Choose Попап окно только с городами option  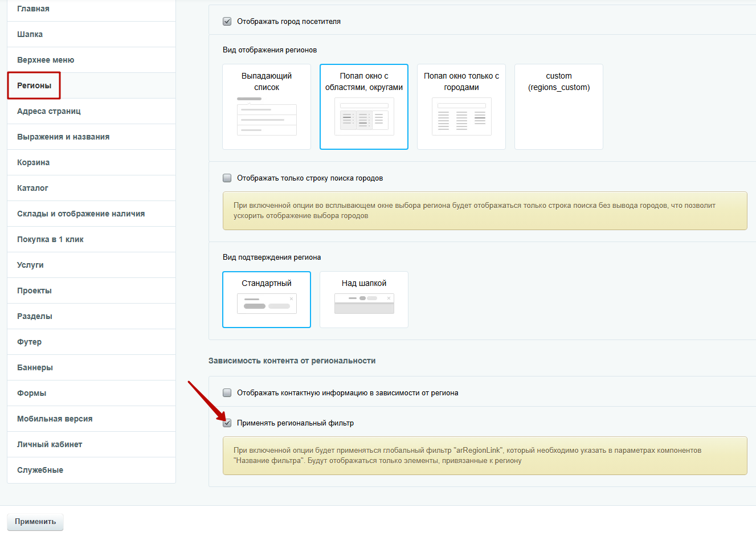tap(461, 107)
